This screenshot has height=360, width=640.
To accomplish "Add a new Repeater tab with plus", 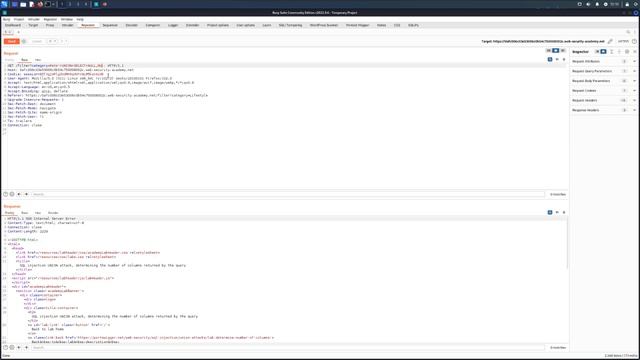I will [x=18, y=32].
